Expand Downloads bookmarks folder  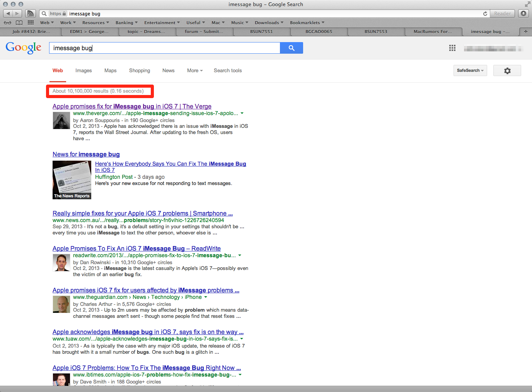269,23
